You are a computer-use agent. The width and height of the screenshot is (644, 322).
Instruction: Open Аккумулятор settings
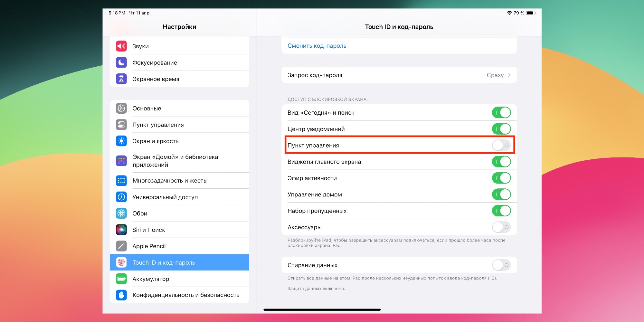pyautogui.click(x=180, y=279)
